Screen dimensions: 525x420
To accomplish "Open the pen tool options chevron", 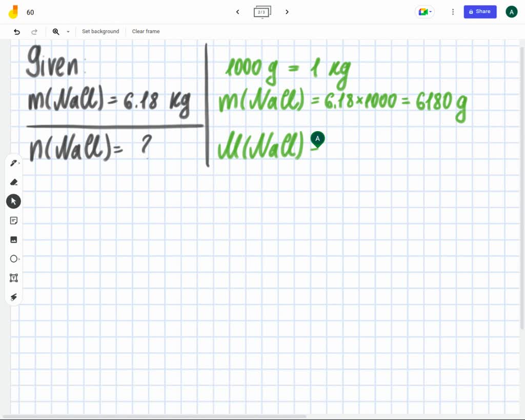I will (19, 162).
